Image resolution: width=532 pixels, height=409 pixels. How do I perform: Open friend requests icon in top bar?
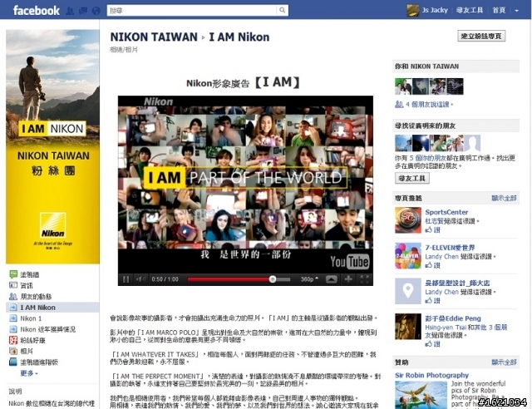(70, 11)
